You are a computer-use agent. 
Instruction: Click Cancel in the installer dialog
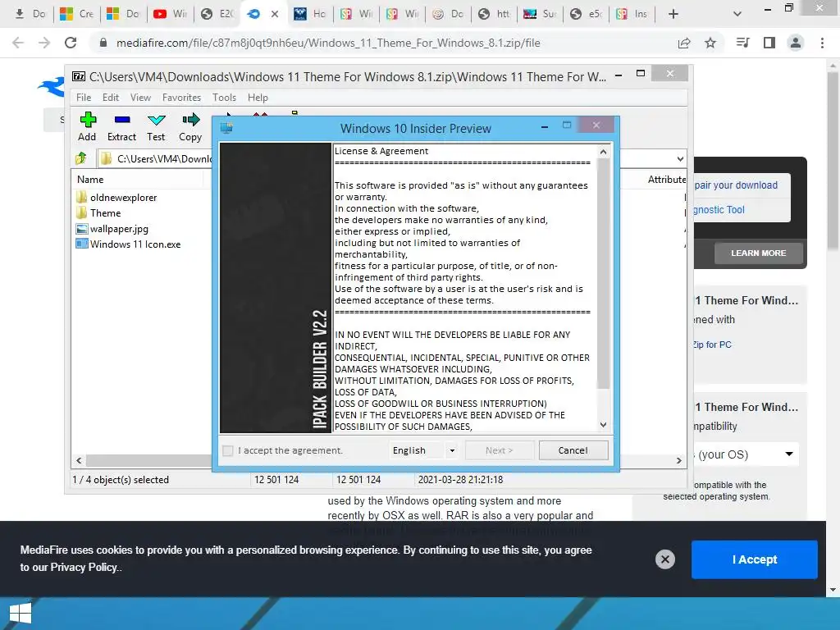click(x=573, y=450)
